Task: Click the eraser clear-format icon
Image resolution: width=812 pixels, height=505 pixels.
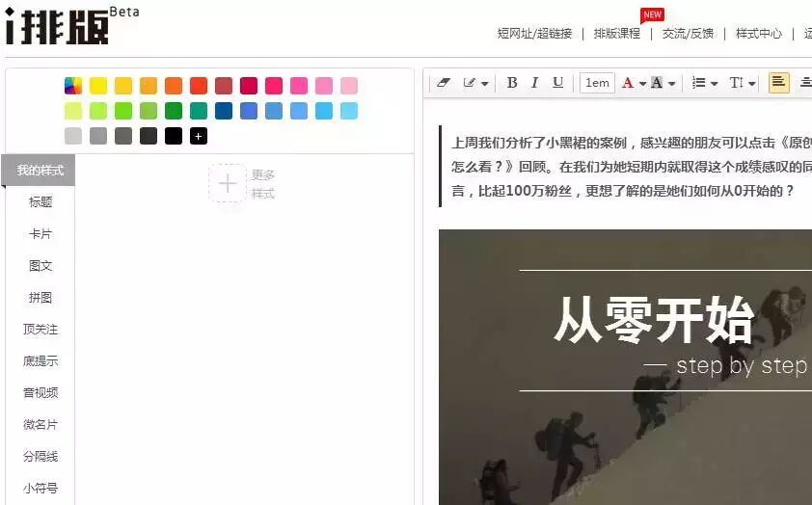Action: [444, 83]
